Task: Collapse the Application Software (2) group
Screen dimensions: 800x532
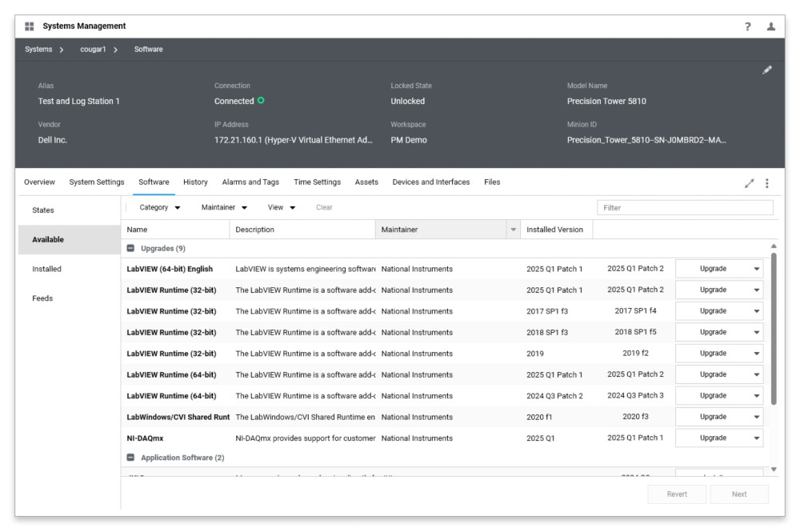Action: point(130,458)
